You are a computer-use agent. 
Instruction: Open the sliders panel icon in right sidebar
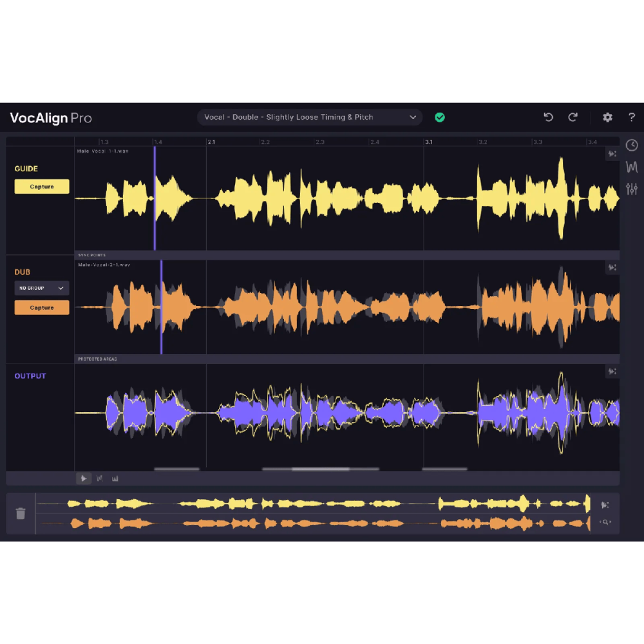(x=632, y=189)
